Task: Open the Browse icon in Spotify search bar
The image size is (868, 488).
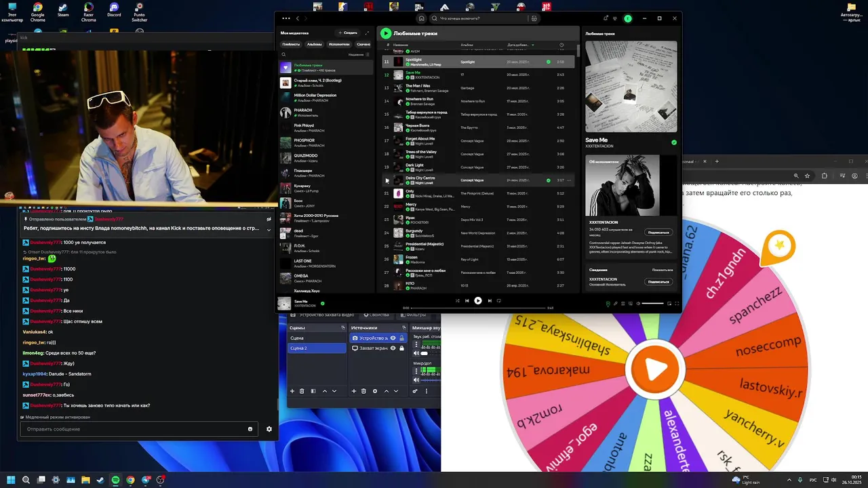Action: 534,18
